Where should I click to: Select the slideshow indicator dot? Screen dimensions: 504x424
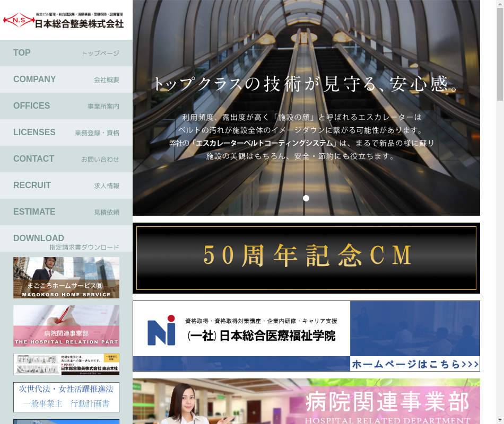(x=306, y=198)
